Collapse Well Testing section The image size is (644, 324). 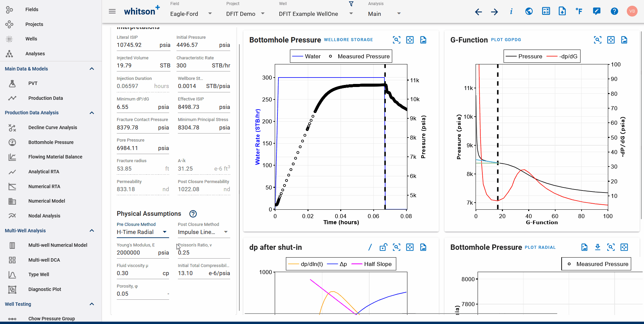91,304
